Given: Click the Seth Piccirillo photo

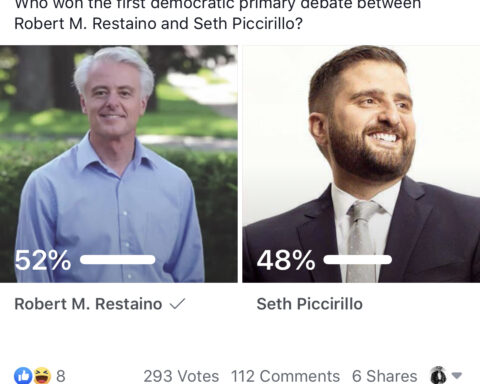Looking at the screenshot, I should click(x=361, y=164).
